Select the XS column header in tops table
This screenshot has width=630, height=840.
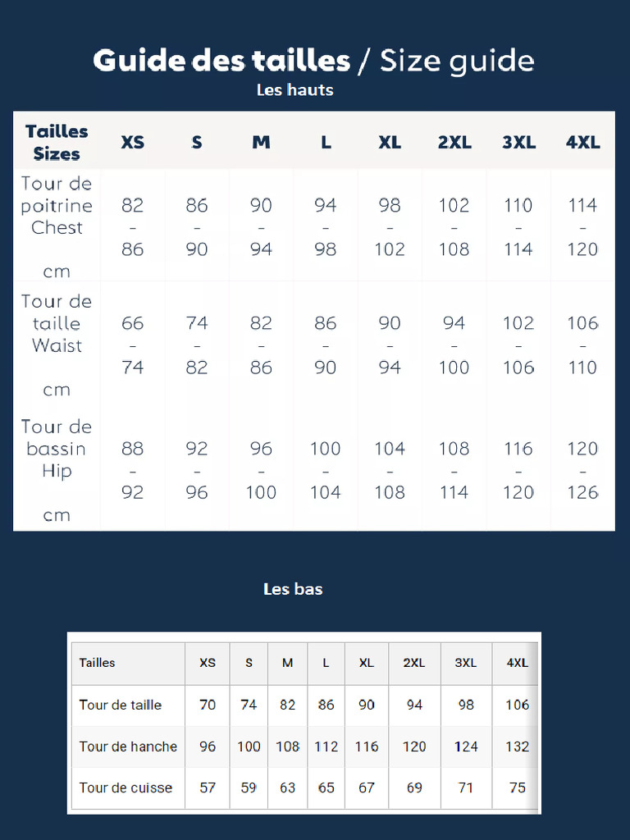click(132, 142)
